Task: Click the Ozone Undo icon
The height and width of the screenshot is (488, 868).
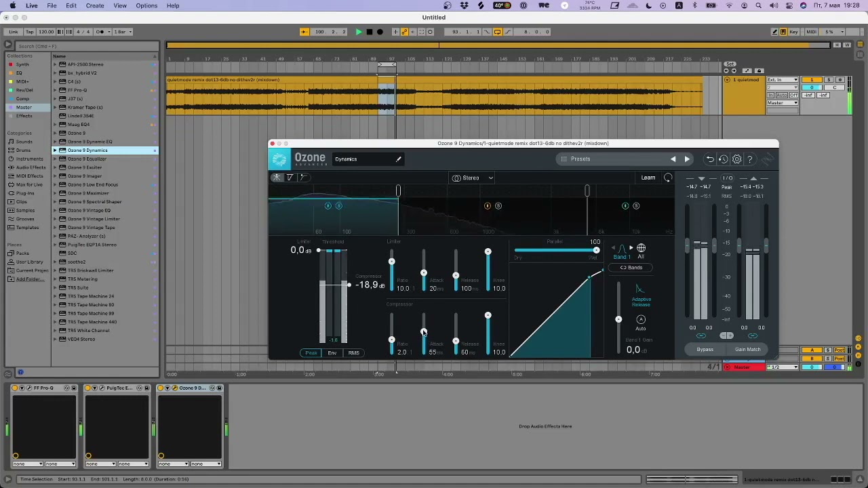Action: pos(710,159)
